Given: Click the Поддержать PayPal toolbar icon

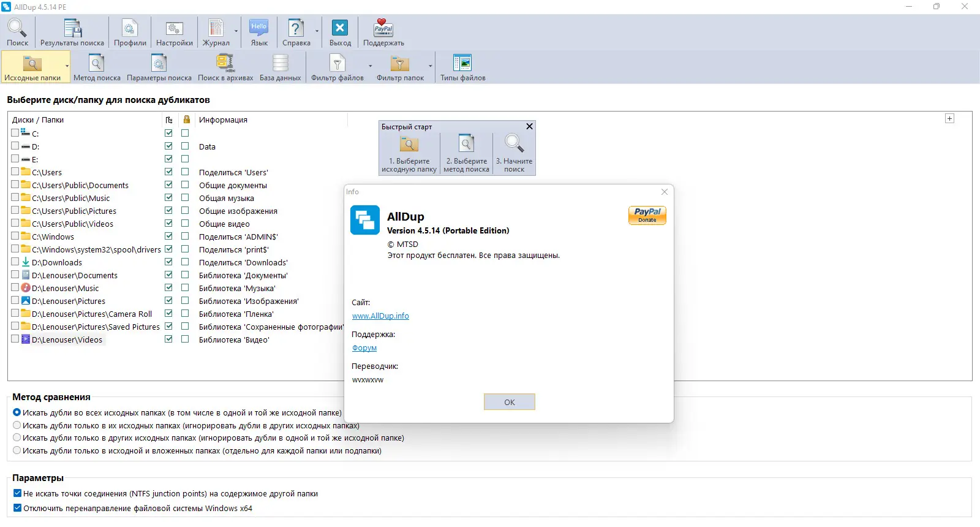Looking at the screenshot, I should click(x=383, y=32).
